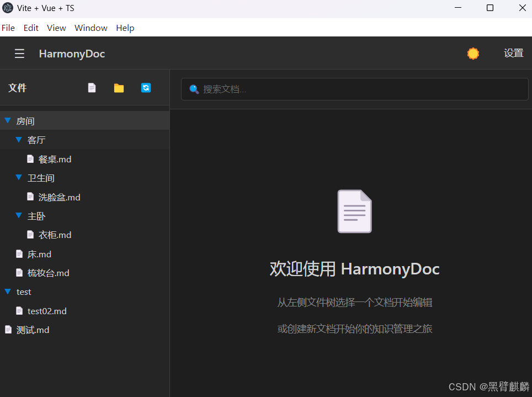532x397 pixels.
Task: Select the 主卧 folder name
Action: coord(36,216)
